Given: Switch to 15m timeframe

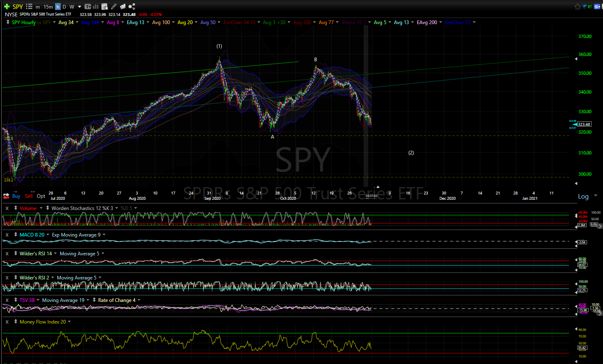Looking at the screenshot, I should pos(48,7).
